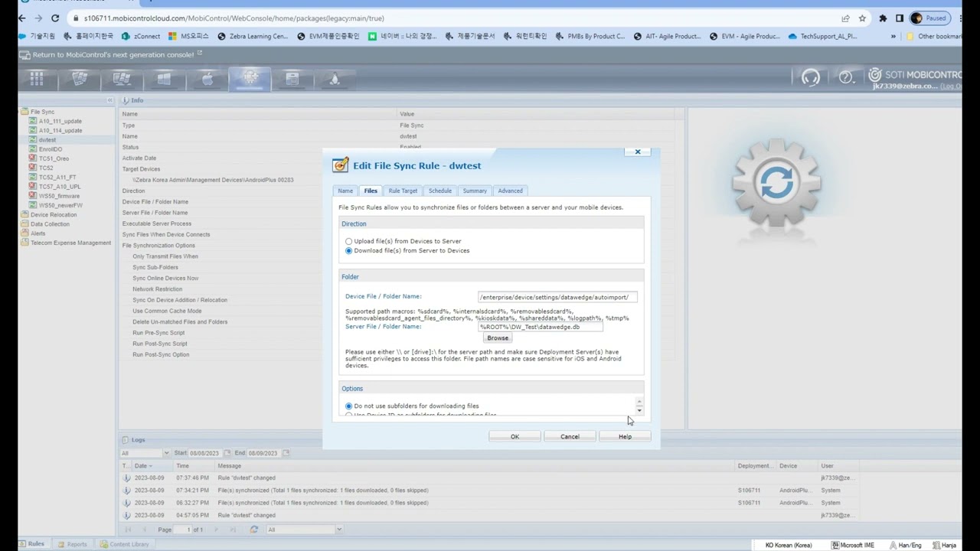Open the Linux platform icon
The width and height of the screenshot is (980, 551).
click(335, 78)
